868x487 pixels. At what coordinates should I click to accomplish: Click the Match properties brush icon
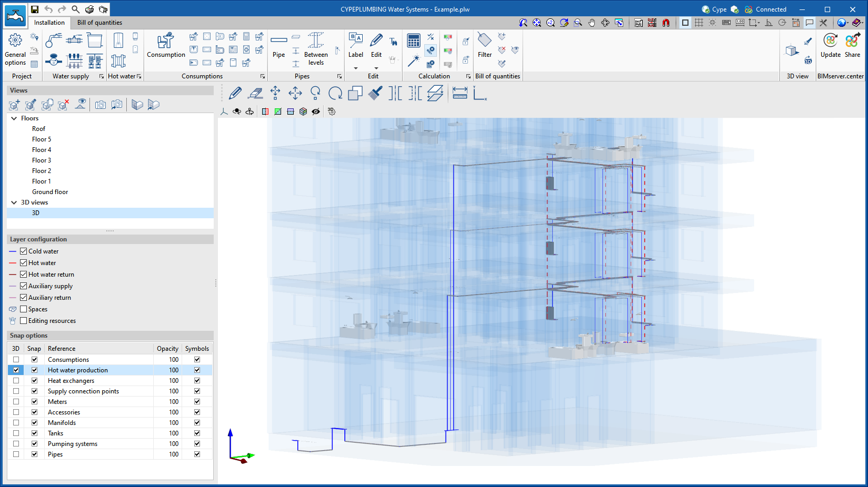click(x=375, y=94)
